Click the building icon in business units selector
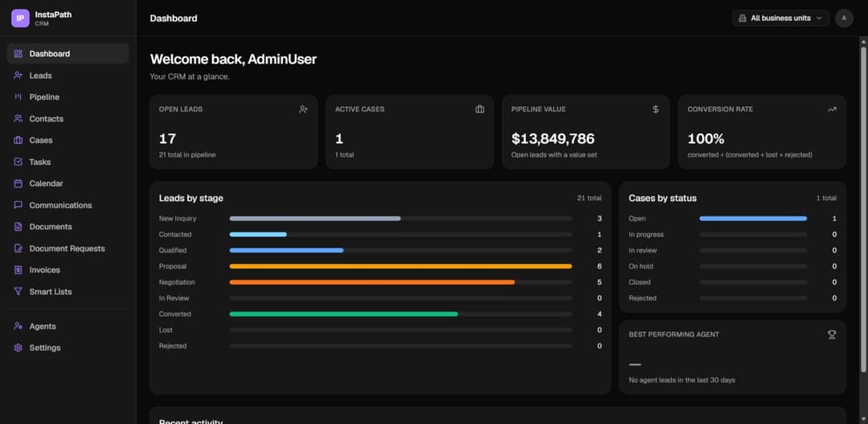 pyautogui.click(x=743, y=19)
